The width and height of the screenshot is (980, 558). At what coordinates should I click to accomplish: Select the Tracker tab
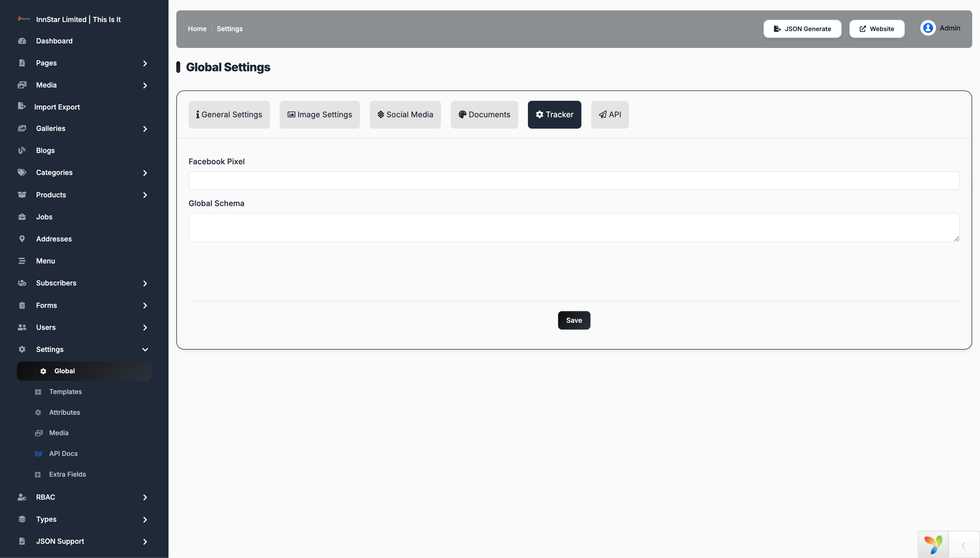click(554, 115)
